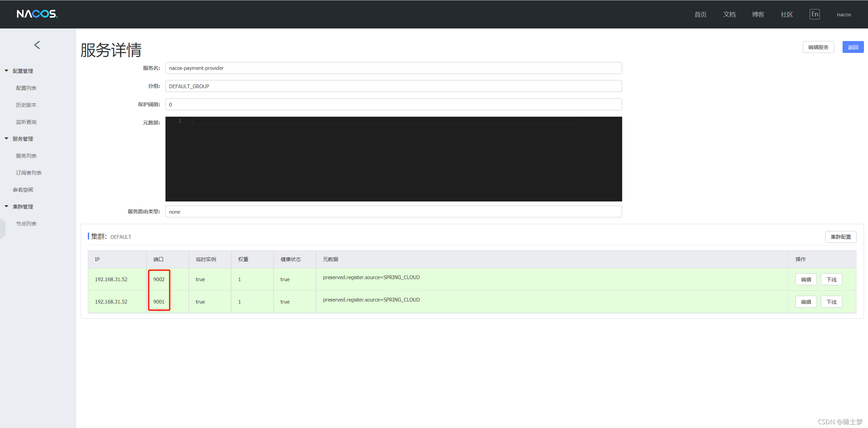868x428 pixels.
Task: Open 服务列表 in sidebar
Action: click(26, 156)
